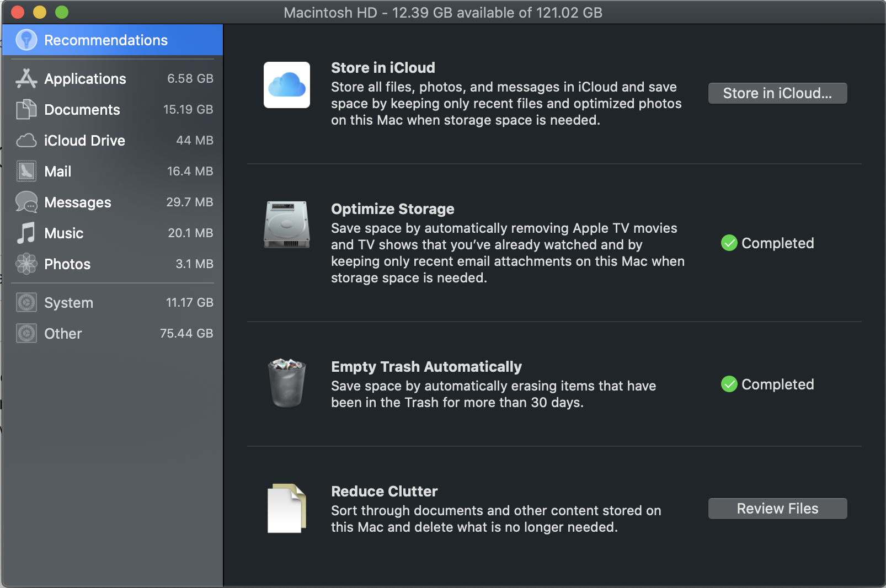Click the Store in iCloud app icon

click(x=287, y=85)
